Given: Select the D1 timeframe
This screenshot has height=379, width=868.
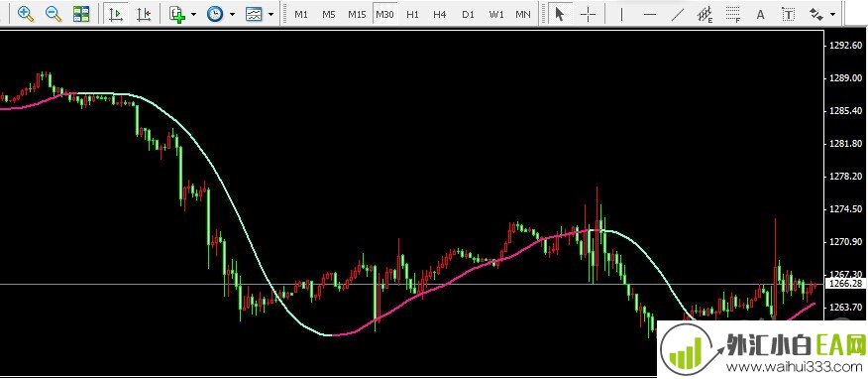Looking at the screenshot, I should [469, 15].
